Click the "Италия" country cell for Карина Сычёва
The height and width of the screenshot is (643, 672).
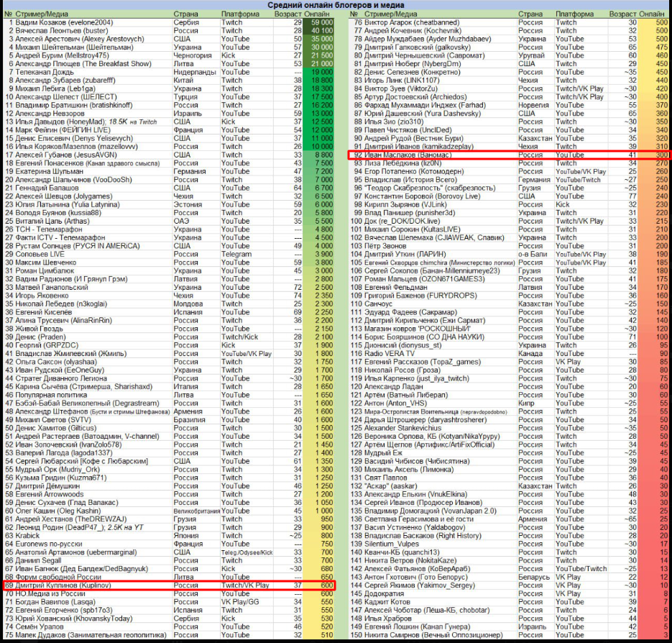click(x=185, y=386)
